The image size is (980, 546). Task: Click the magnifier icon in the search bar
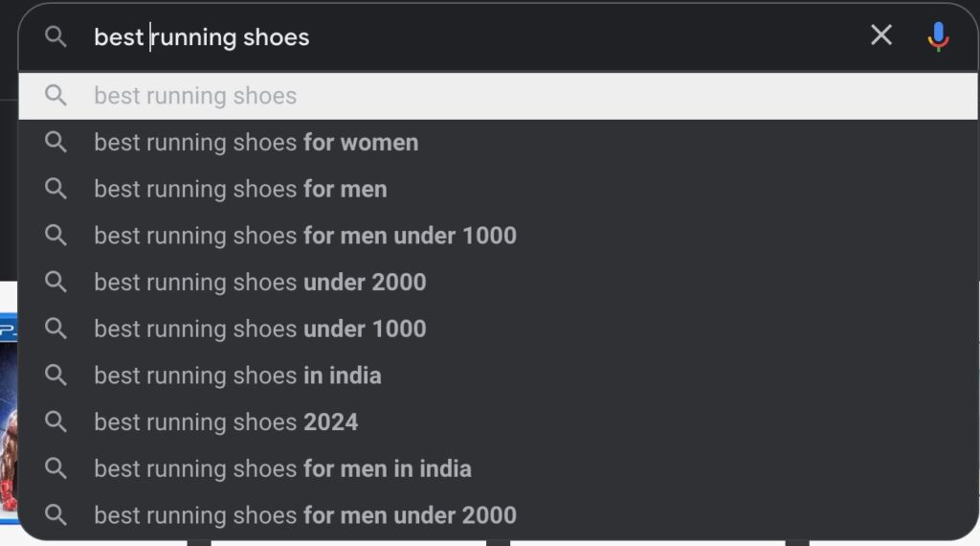tap(56, 37)
